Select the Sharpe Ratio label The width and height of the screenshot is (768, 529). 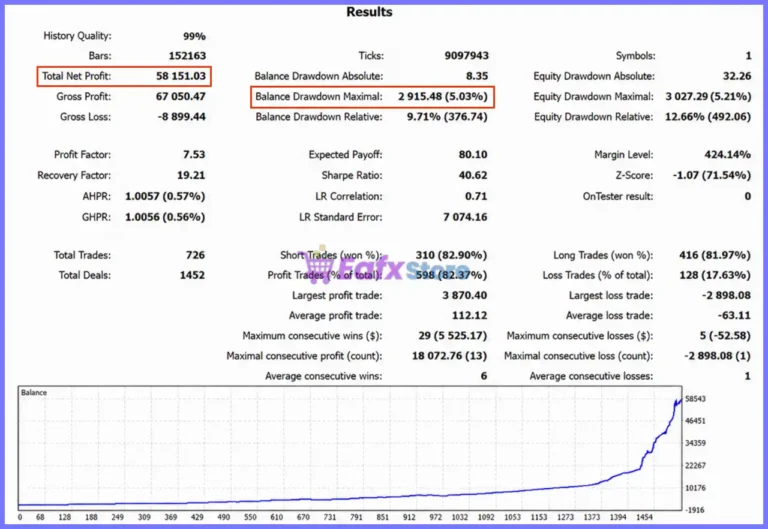click(352, 175)
